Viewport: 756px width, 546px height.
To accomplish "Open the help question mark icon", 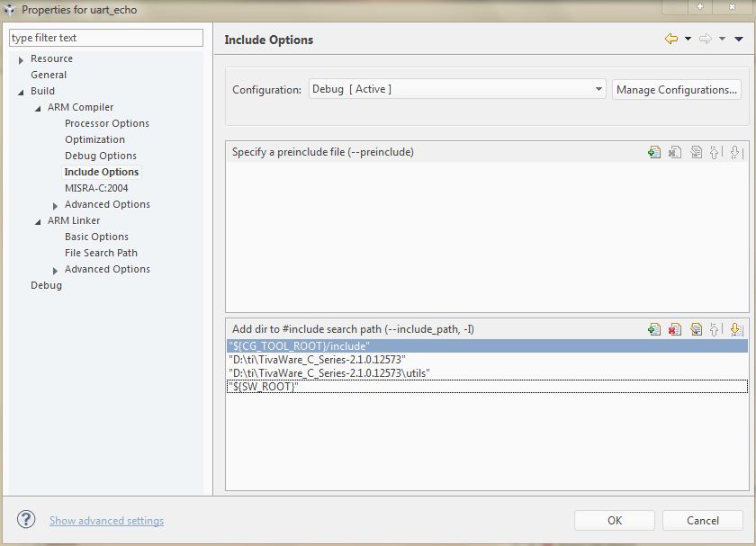I will [x=27, y=520].
